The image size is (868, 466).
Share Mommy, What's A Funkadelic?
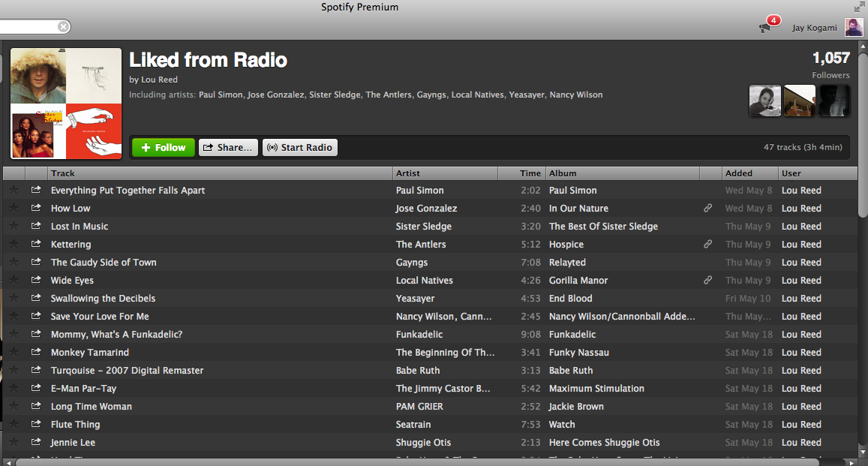pyautogui.click(x=36, y=334)
